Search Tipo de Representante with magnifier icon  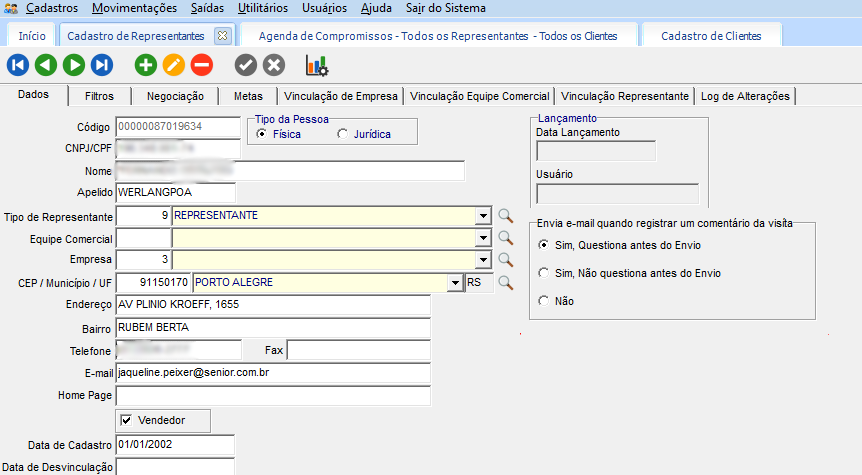point(505,215)
